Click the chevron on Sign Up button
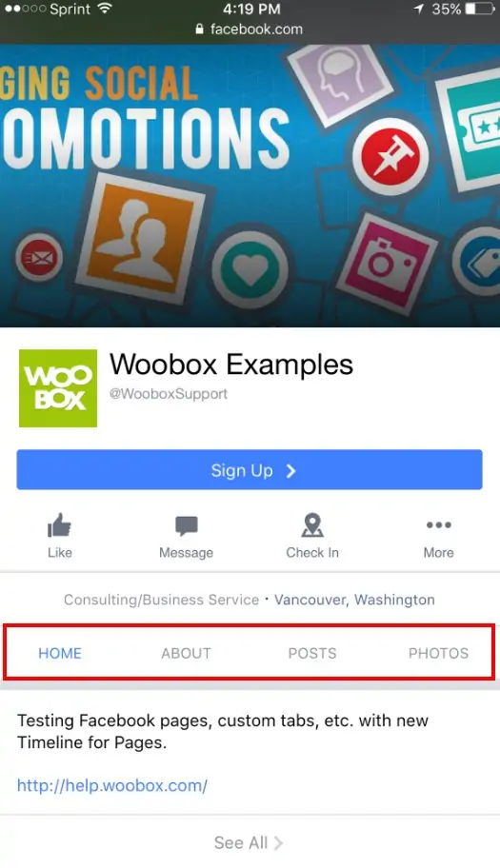 pyautogui.click(x=290, y=470)
